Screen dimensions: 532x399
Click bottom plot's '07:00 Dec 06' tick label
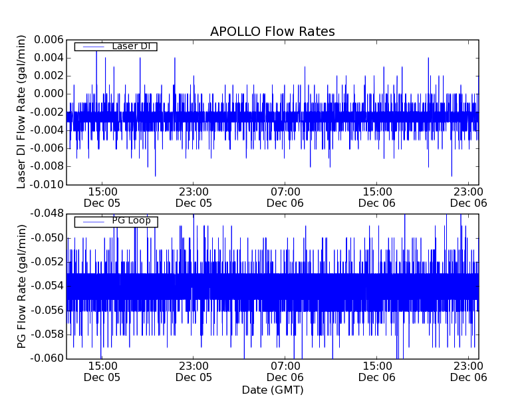(285, 372)
